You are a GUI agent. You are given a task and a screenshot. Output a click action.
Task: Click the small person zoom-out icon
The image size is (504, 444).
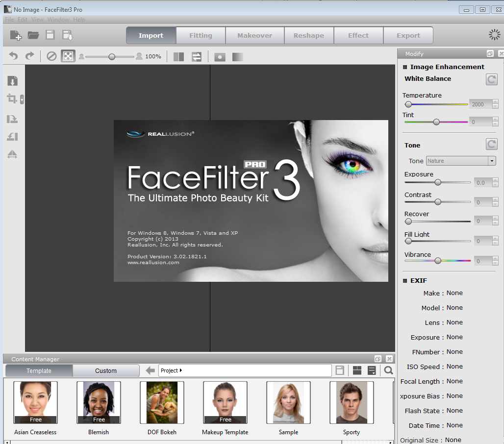coord(82,57)
